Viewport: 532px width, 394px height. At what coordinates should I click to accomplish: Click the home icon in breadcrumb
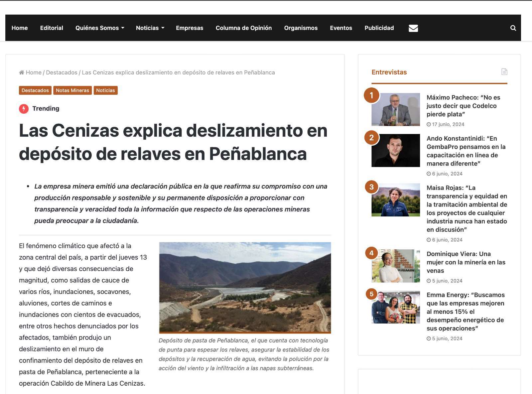22,72
